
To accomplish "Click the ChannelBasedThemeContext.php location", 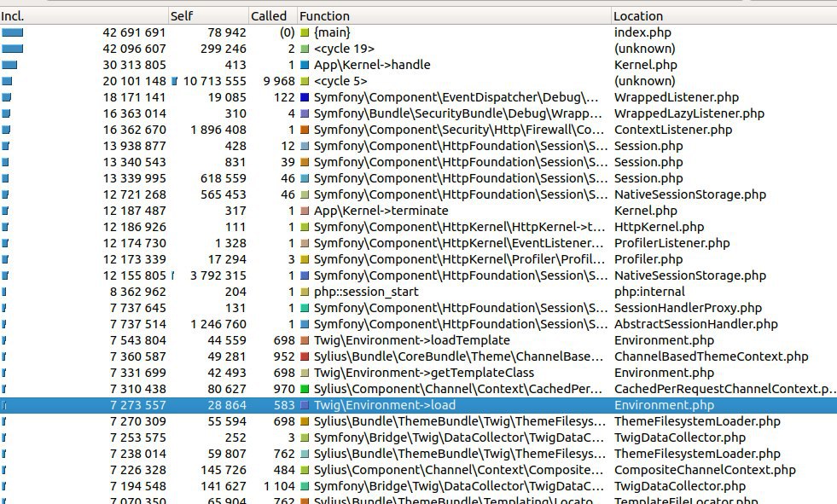I will [711, 356].
